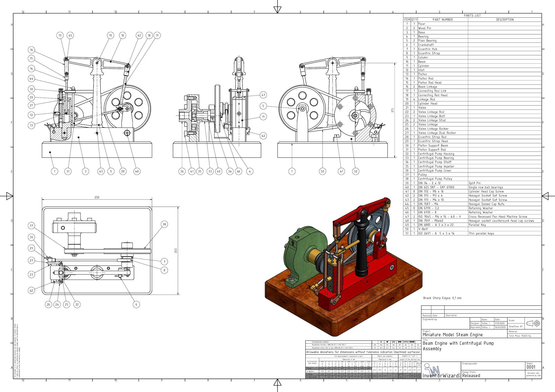Click the Released design state text
Image resolution: width=555 pixels, height=392 pixels.
coord(471,376)
